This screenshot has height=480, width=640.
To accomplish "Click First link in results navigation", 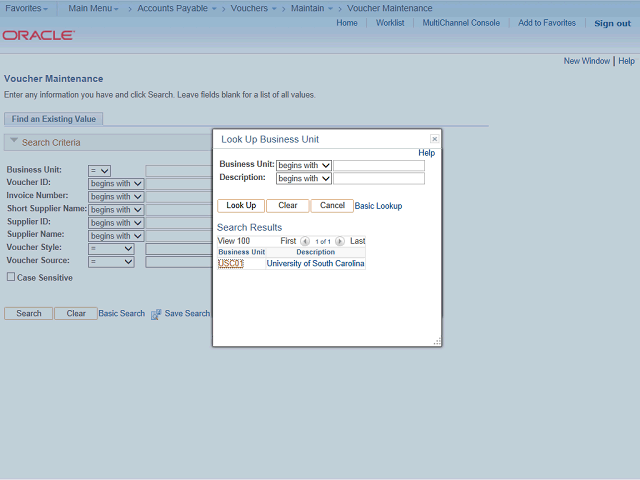I will point(288,241).
